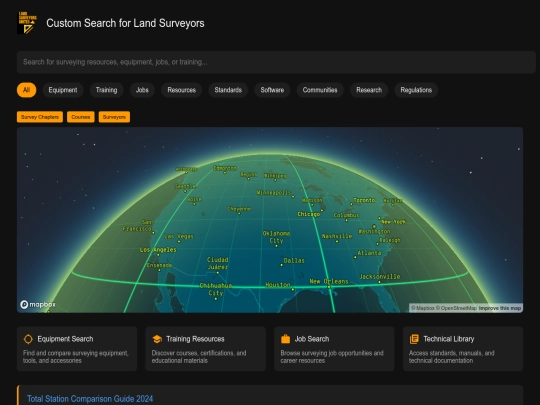Click the Houston map label
Image resolution: width=540 pixels, height=405 pixels.
[278, 285]
